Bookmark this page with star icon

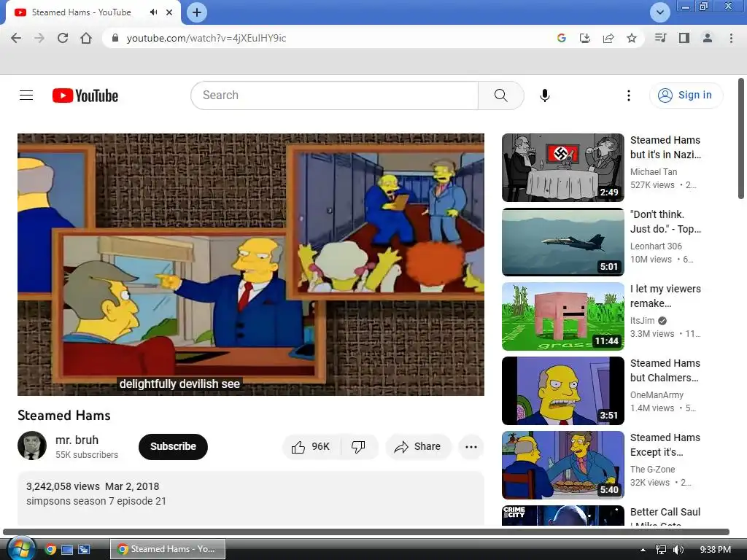pos(631,38)
